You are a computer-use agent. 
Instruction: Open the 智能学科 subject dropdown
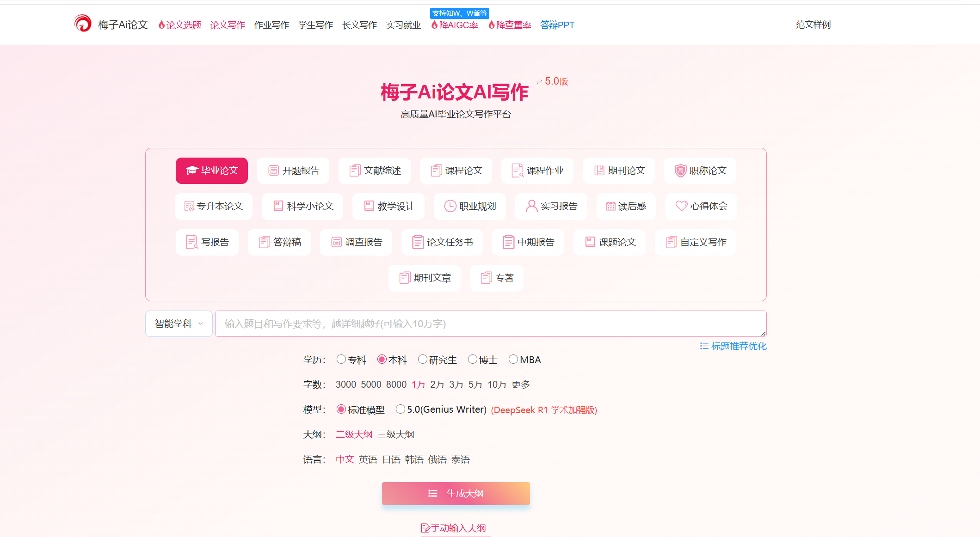click(179, 323)
